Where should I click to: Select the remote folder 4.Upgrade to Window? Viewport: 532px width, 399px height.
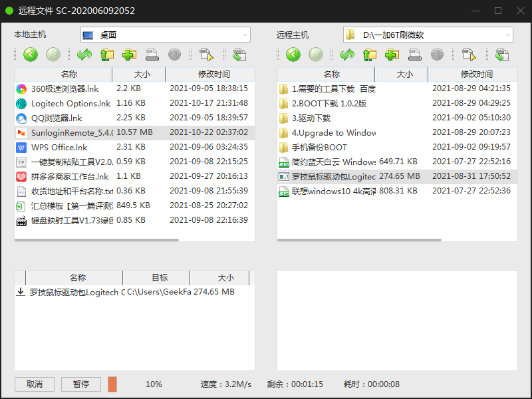[397, 132]
